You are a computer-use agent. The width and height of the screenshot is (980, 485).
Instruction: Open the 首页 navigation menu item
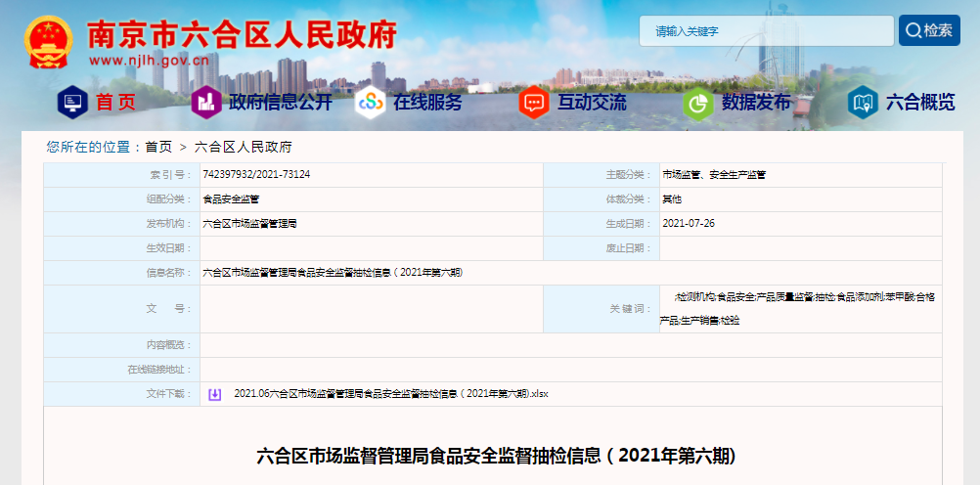point(115,102)
